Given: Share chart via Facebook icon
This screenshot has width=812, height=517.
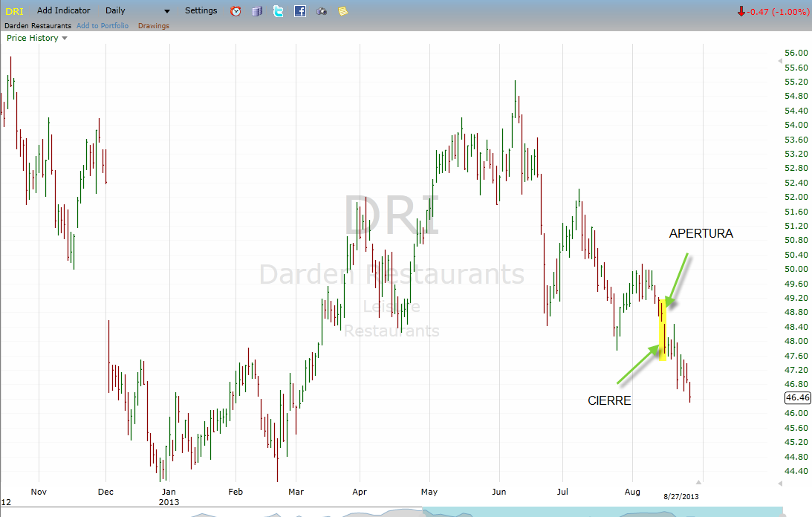Looking at the screenshot, I should [300, 11].
